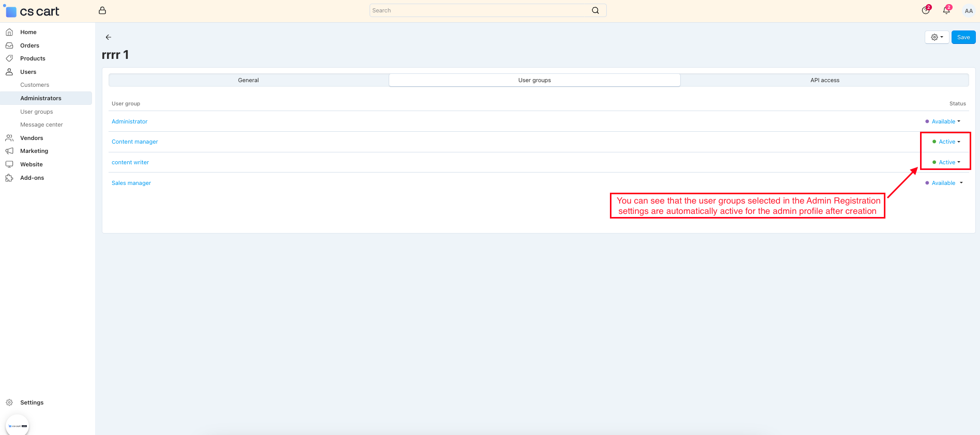The width and height of the screenshot is (980, 435).
Task: Click the search magnifier icon
Action: (x=595, y=10)
